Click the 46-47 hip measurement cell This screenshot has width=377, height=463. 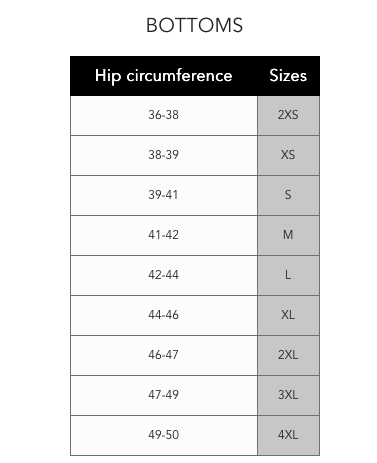click(x=164, y=356)
